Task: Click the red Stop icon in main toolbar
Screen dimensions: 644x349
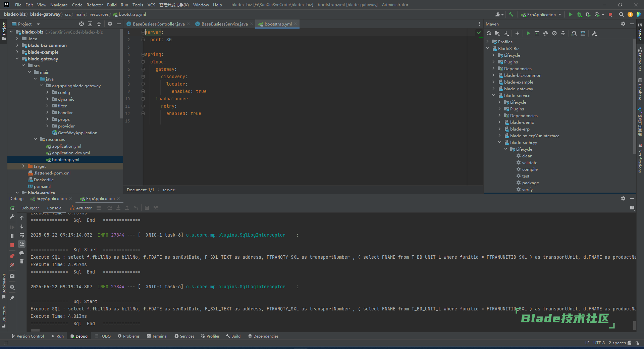Action: point(610,14)
